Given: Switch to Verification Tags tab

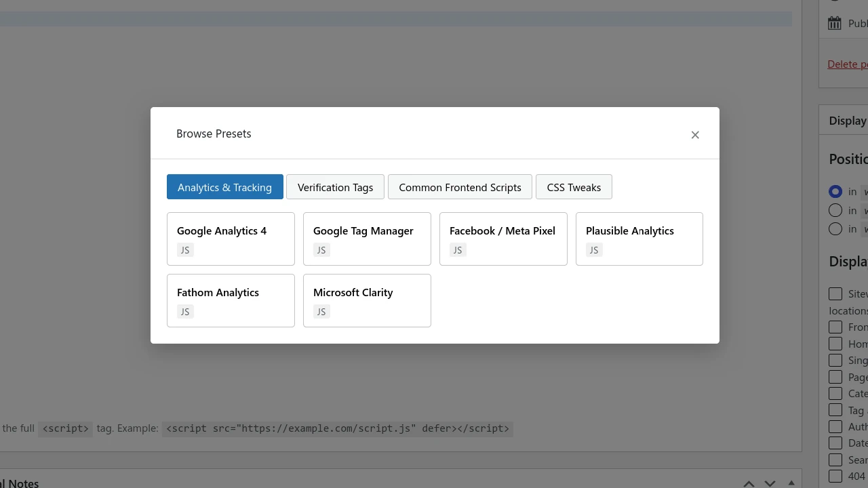Looking at the screenshot, I should [x=335, y=187].
